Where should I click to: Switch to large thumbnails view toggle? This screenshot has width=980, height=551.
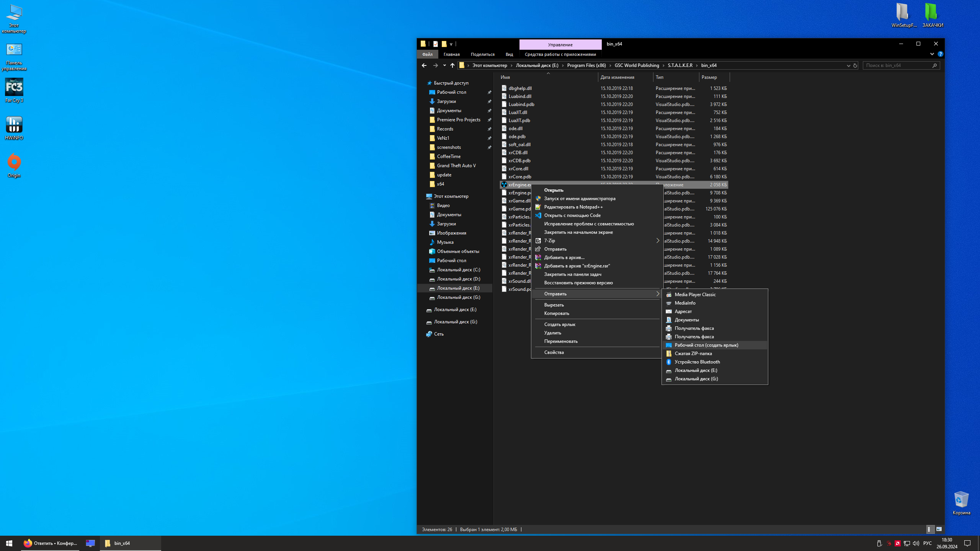point(939,529)
